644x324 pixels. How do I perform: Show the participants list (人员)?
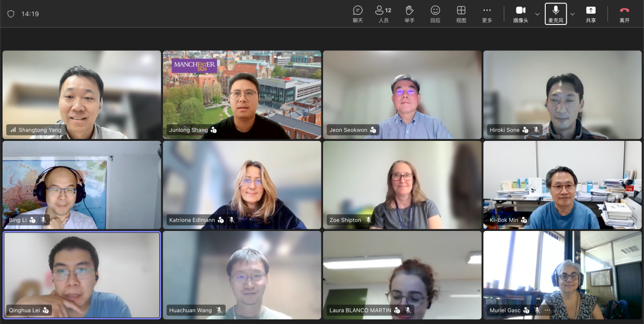[384, 14]
